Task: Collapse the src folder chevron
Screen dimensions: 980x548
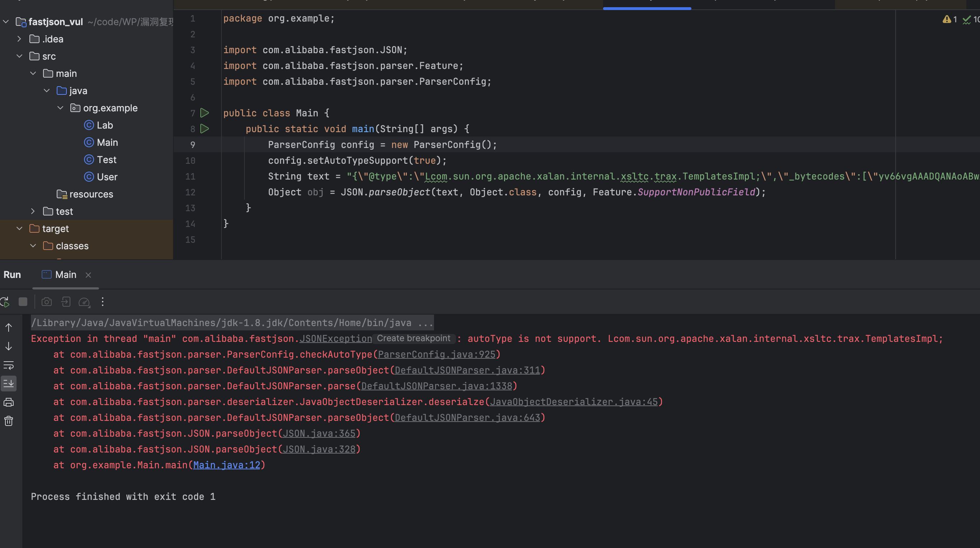Action: [19, 56]
